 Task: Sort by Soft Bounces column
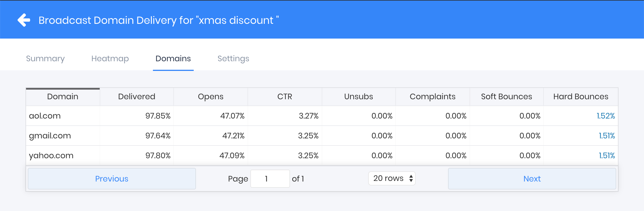[506, 97]
